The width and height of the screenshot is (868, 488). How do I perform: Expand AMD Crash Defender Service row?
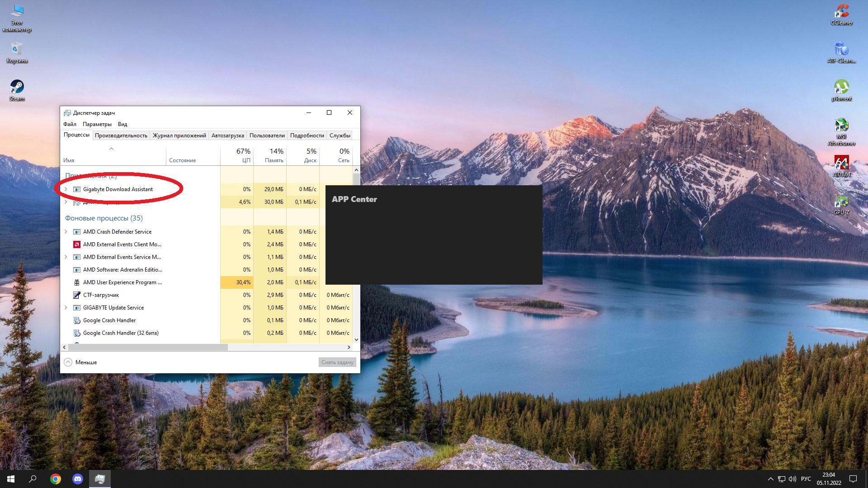66,232
